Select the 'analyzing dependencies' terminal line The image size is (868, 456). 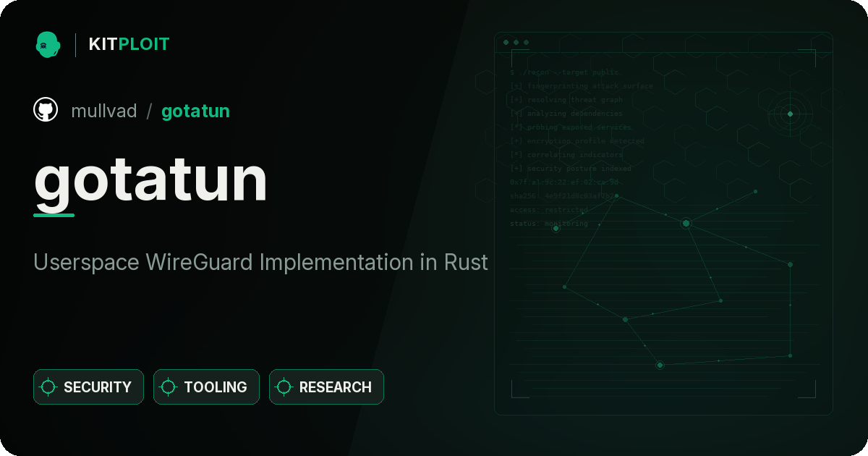coord(566,114)
